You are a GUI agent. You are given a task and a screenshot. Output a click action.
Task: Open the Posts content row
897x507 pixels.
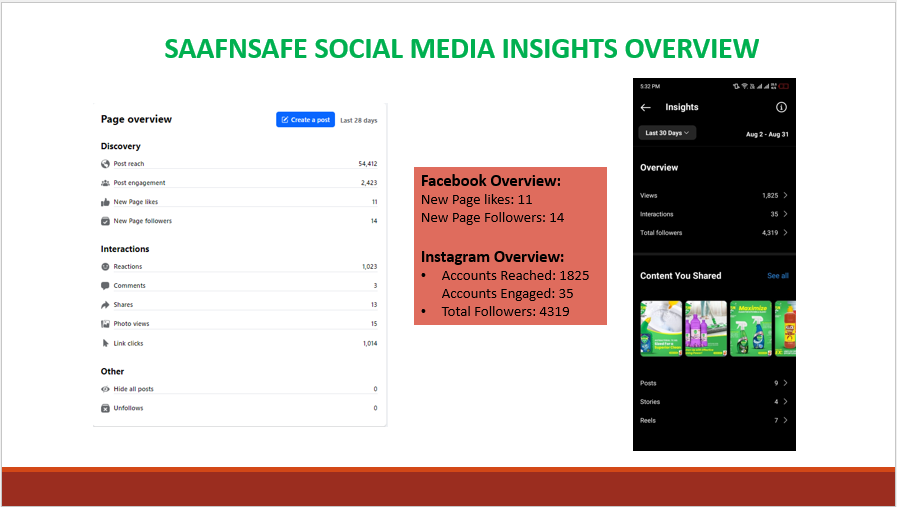[714, 383]
